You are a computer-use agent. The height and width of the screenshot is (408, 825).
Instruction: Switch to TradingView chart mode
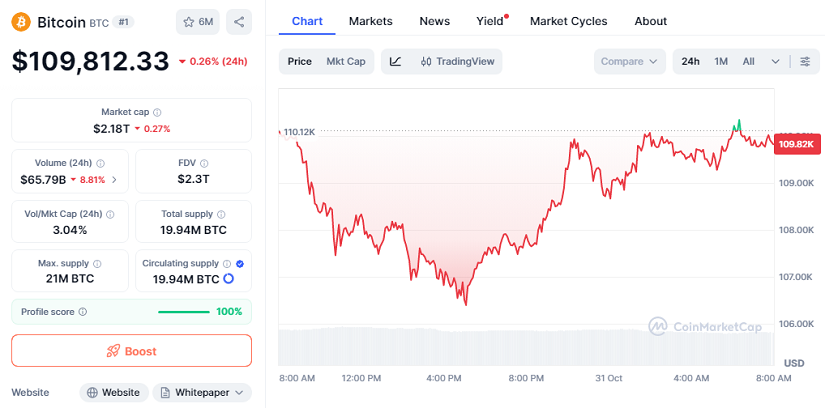(x=458, y=62)
